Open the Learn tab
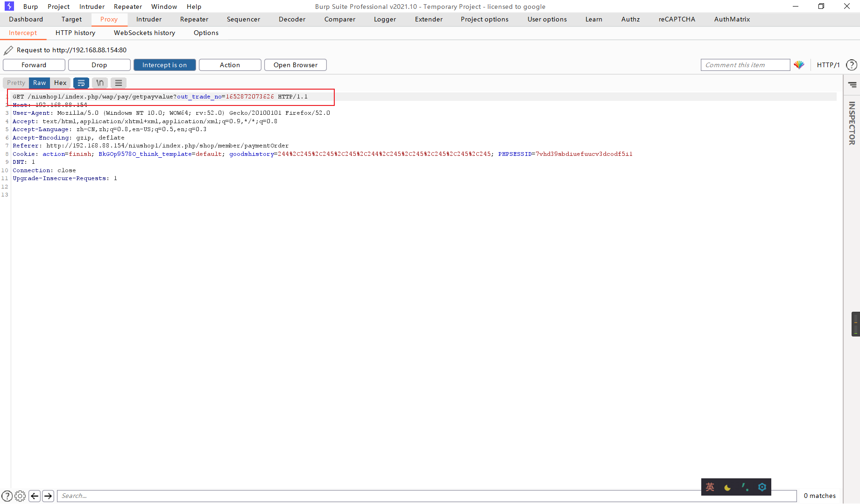860x504 pixels. pyautogui.click(x=594, y=19)
